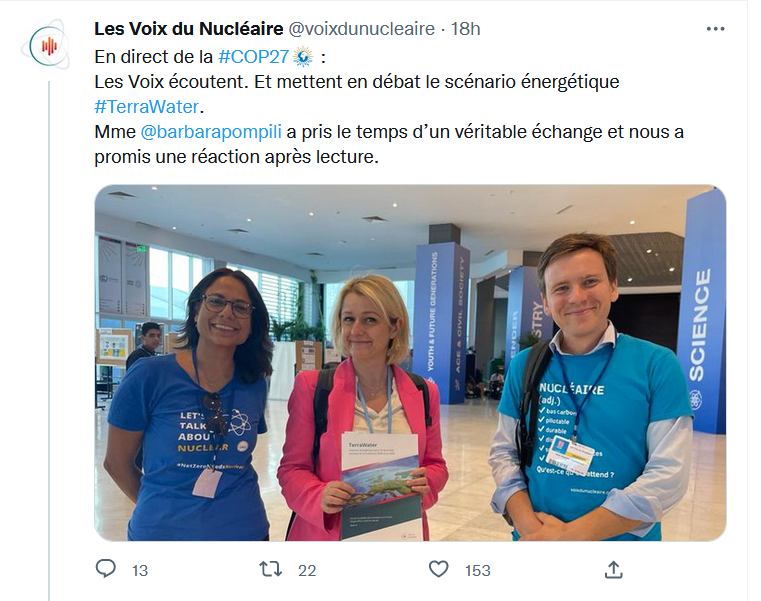Click the retweet count 22

(307, 570)
